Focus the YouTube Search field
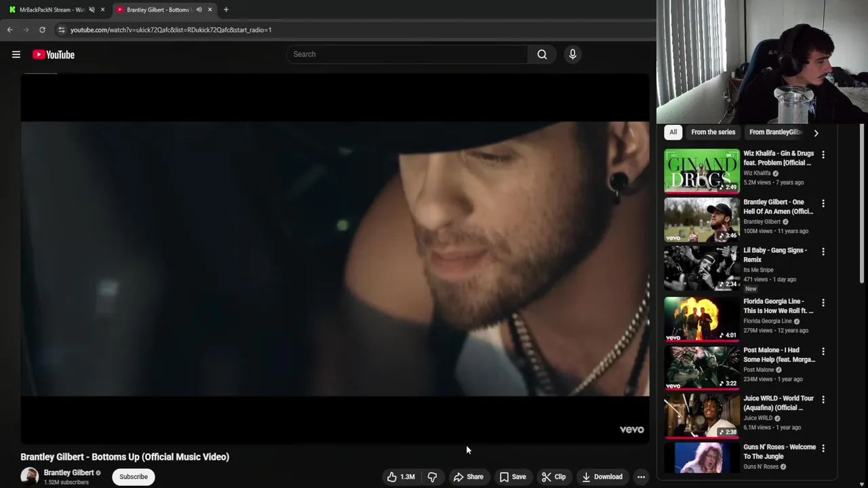 point(407,54)
